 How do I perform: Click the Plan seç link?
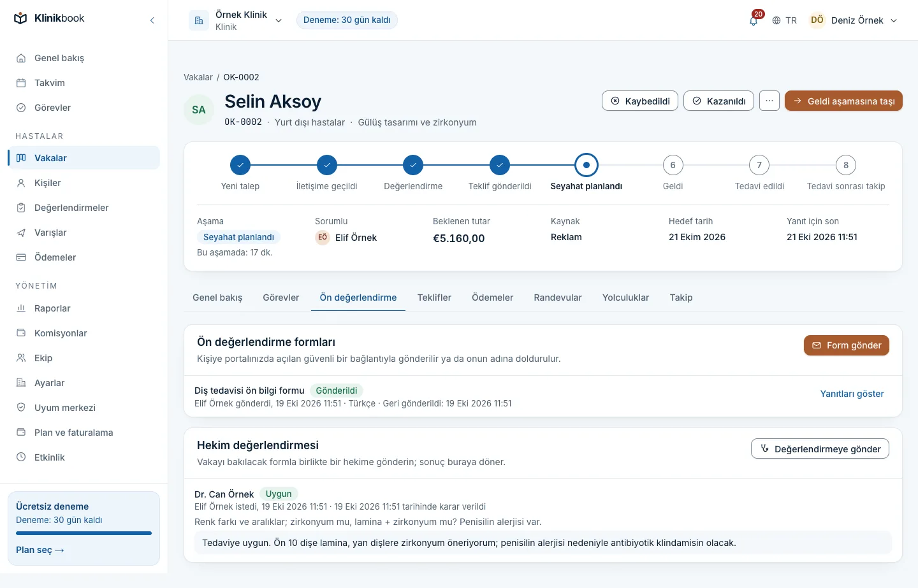coord(40,550)
